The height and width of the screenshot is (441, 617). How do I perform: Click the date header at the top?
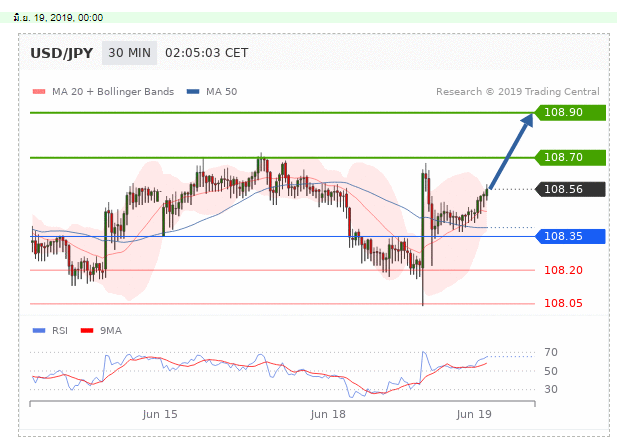[x=58, y=18]
